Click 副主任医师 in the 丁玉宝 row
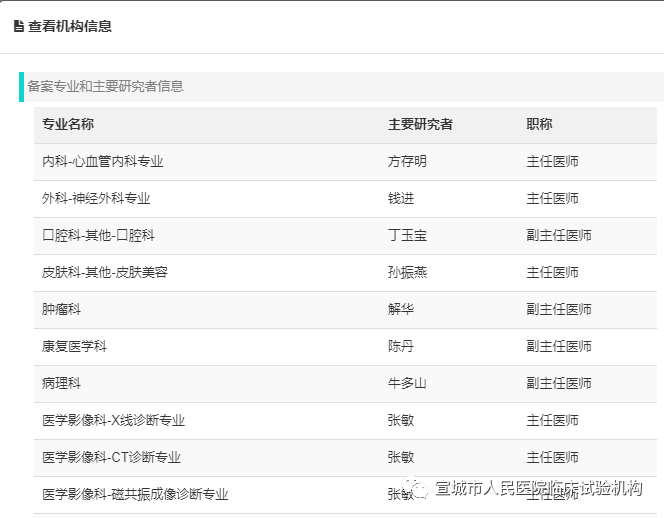The width and height of the screenshot is (664, 518). tap(559, 235)
